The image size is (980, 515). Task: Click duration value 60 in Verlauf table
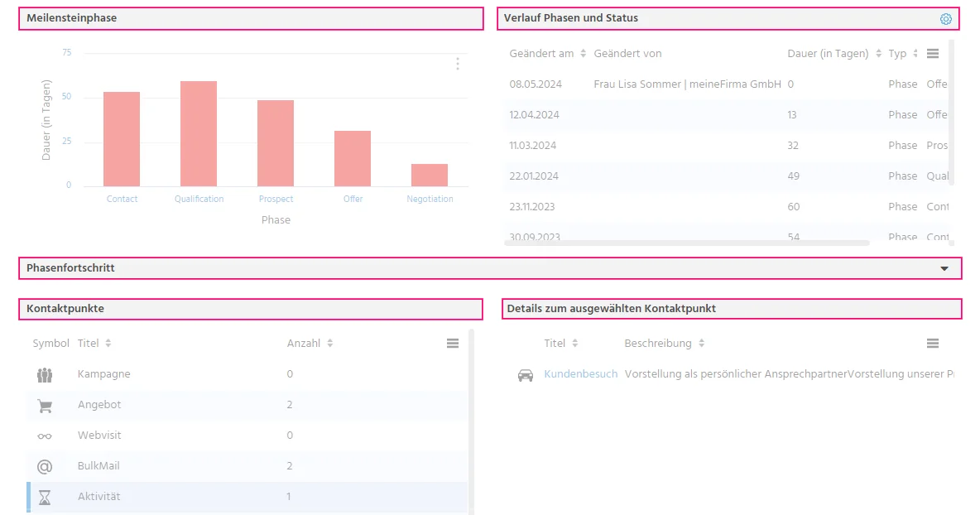click(794, 207)
